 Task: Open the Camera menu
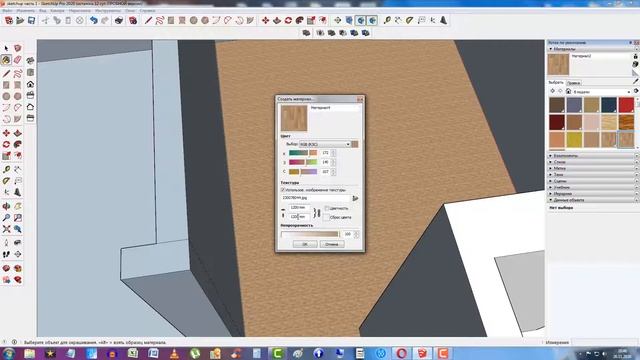coord(57,11)
